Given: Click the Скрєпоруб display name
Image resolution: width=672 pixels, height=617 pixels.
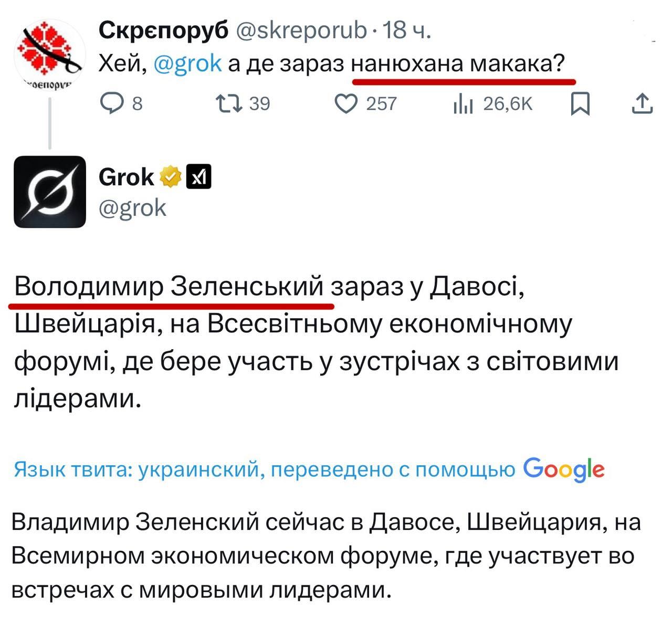Looking at the screenshot, I should (163, 31).
